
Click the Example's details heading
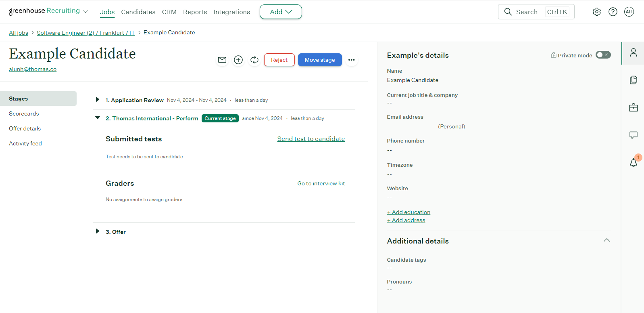coord(418,55)
